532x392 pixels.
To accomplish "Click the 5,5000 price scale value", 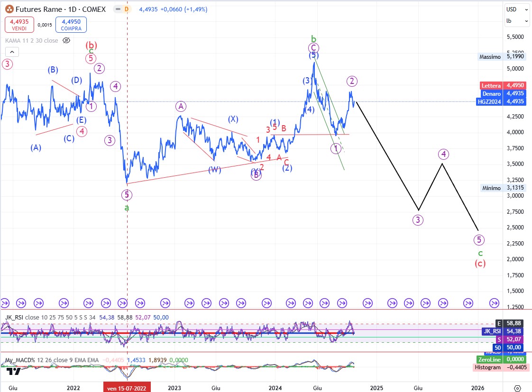I will 515,37.
